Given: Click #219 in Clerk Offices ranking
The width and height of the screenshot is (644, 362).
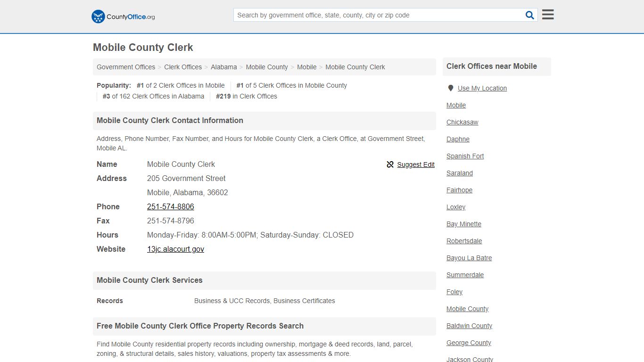Looking at the screenshot, I should (247, 96).
